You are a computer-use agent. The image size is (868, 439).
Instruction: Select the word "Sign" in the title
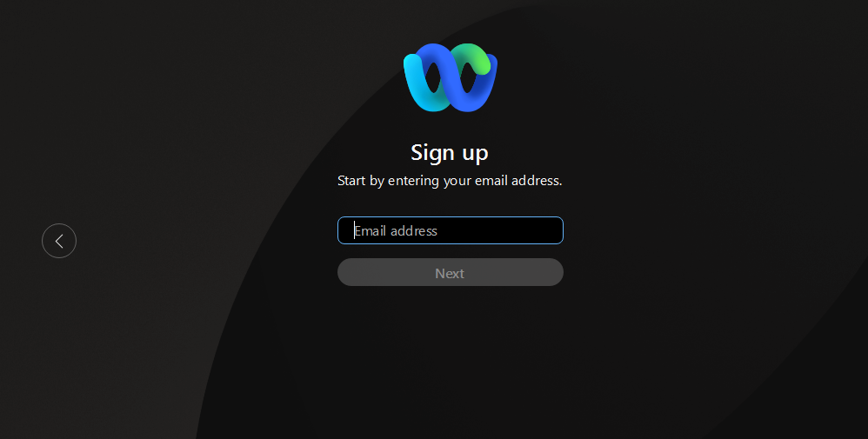point(431,153)
